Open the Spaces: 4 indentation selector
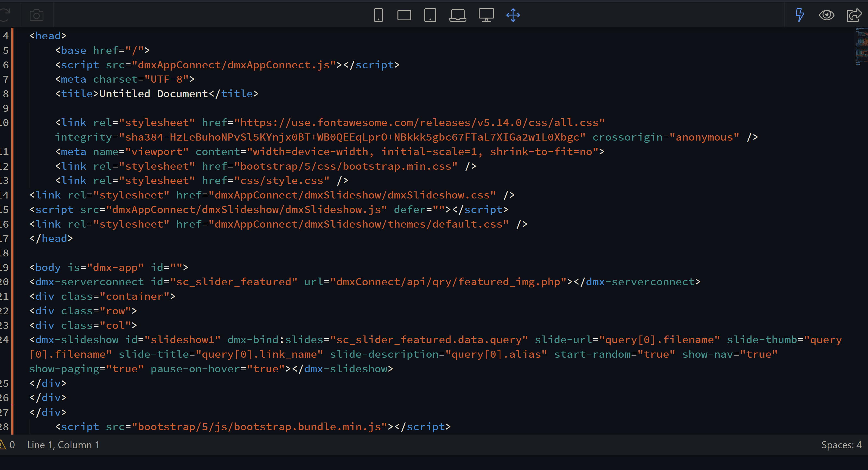 click(x=841, y=445)
